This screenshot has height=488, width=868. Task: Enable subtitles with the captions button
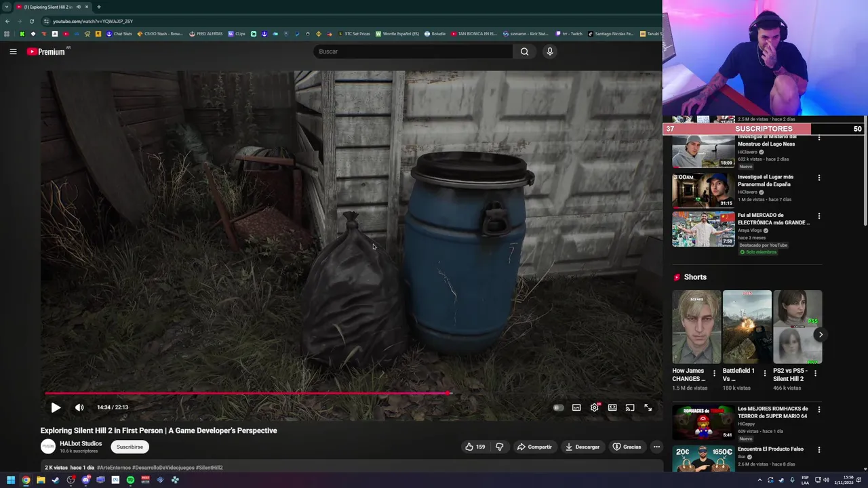pos(576,407)
